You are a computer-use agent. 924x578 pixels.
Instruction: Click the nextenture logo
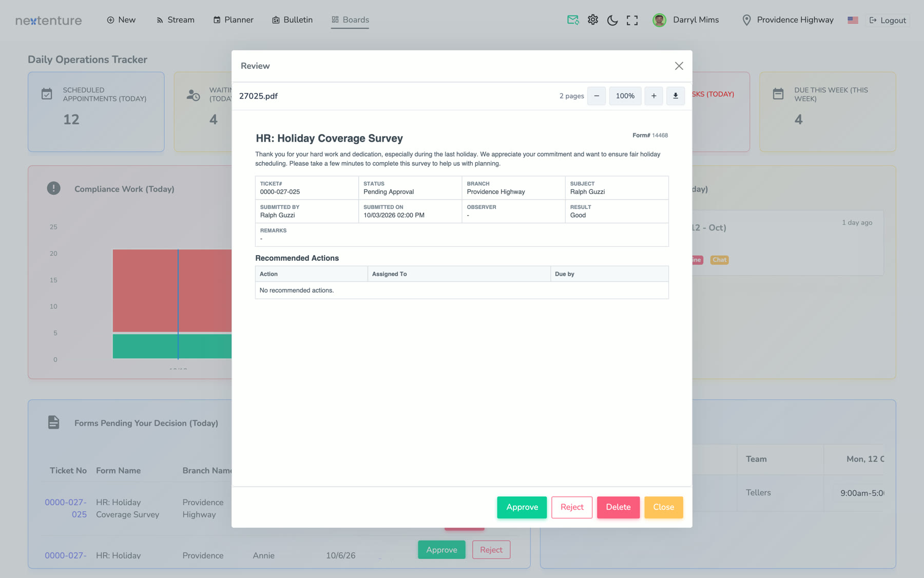coord(48,21)
